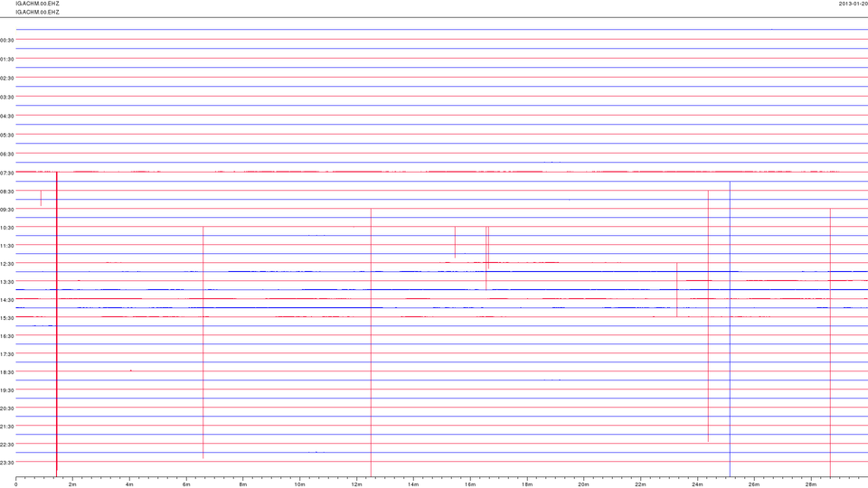Screen dimensions: 868x488
Task: Select the 03:30 time row label
Action: pyautogui.click(x=7, y=97)
